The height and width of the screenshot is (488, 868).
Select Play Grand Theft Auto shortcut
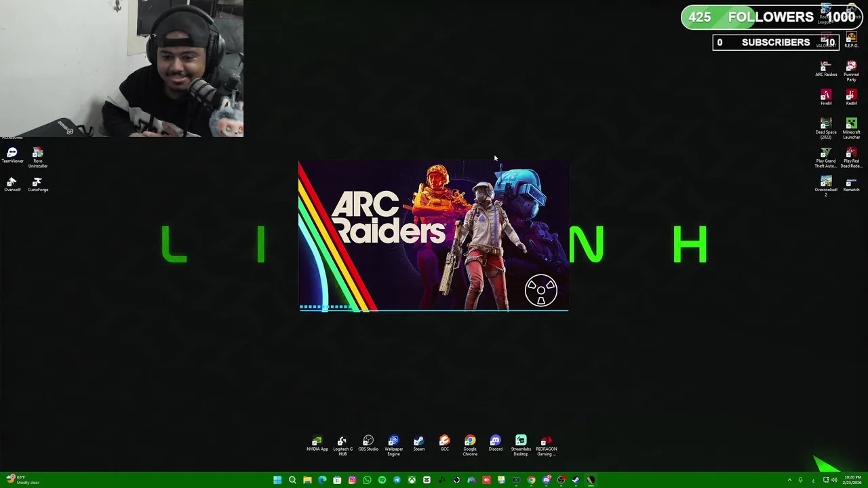(826, 158)
